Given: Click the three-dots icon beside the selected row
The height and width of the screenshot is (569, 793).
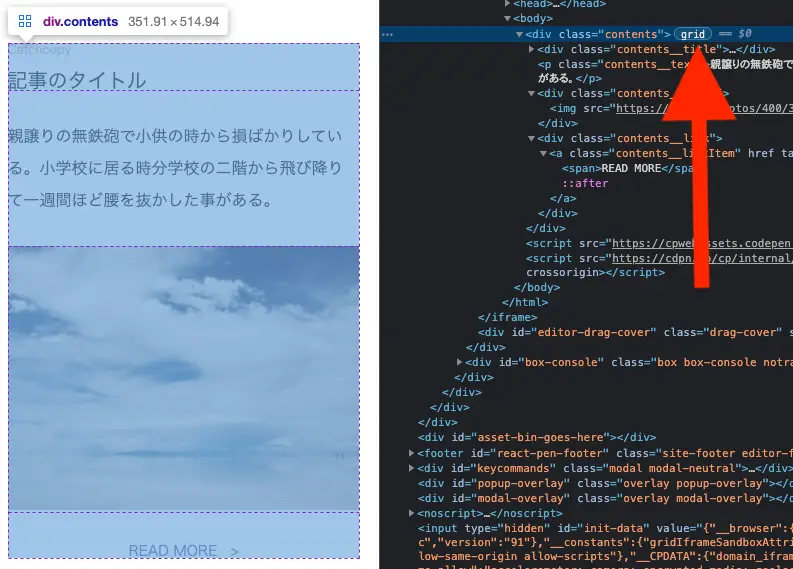Looking at the screenshot, I should click(x=388, y=34).
